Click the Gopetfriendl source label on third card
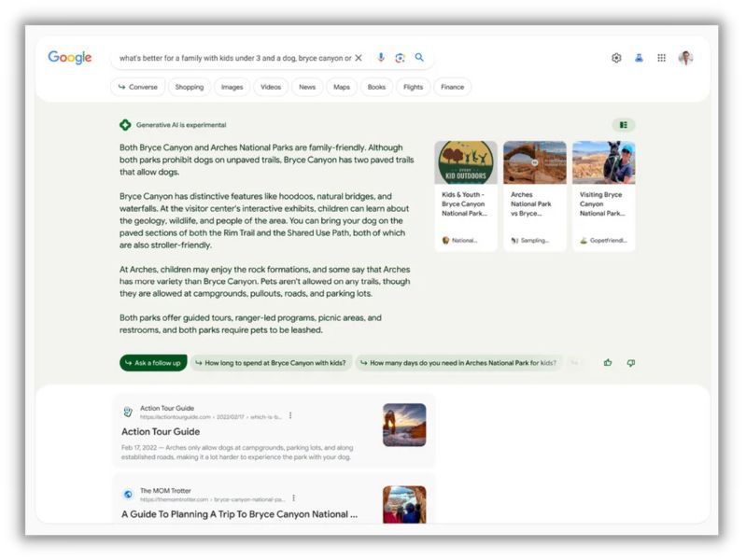Image resolution: width=746 pixels, height=560 pixels. pos(604,240)
